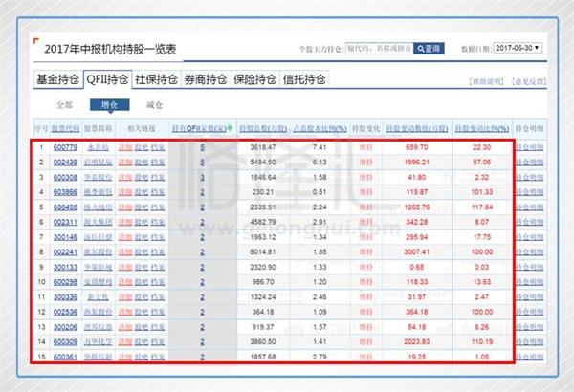Viewport: 574px width, 392px height.
Task: Sort by 持股总数(万股) column header
Action: [x=263, y=128]
